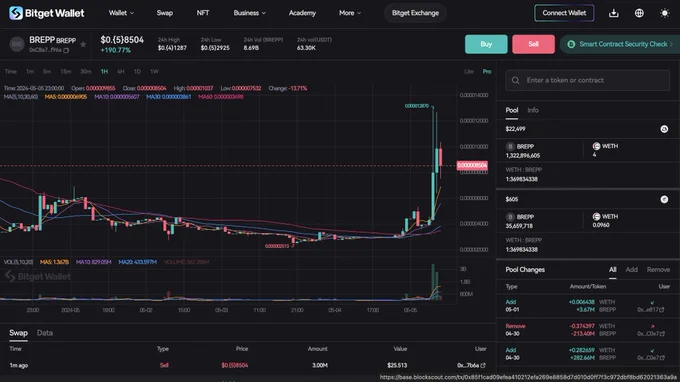680x382 pixels.
Task: Click the 35,659,718 BREPP amount
Action: point(519,226)
